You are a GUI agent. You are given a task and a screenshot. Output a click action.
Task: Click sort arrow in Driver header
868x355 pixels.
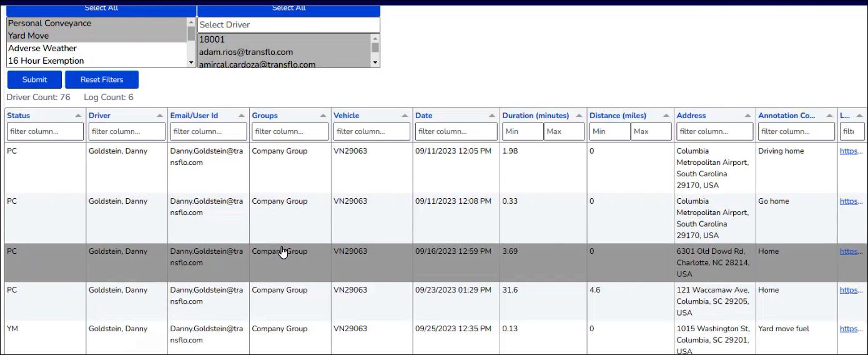[160, 116]
